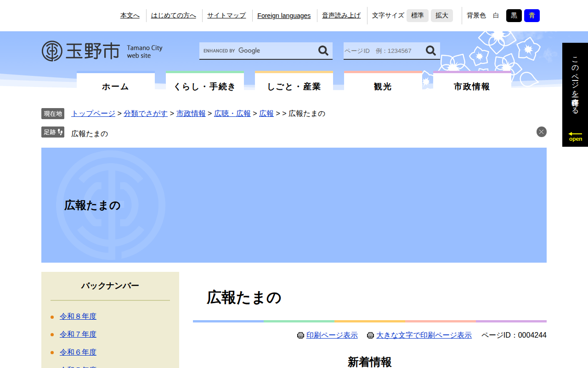588x368 pixels.
Task: Focus the ページID input field
Action: tap(384, 51)
